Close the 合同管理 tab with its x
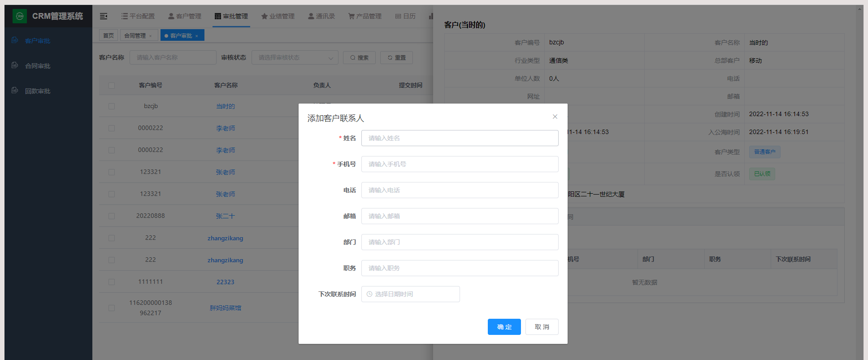 point(151,36)
